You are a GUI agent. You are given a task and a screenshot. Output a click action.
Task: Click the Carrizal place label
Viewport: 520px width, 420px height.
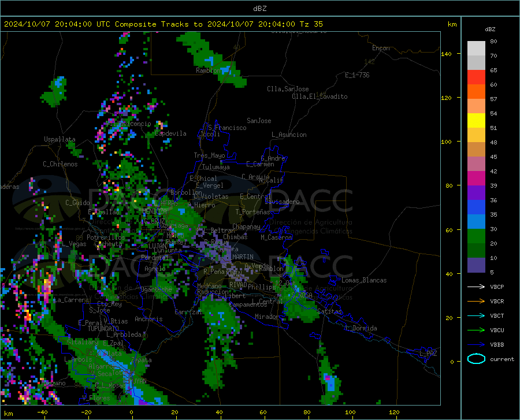188,313
